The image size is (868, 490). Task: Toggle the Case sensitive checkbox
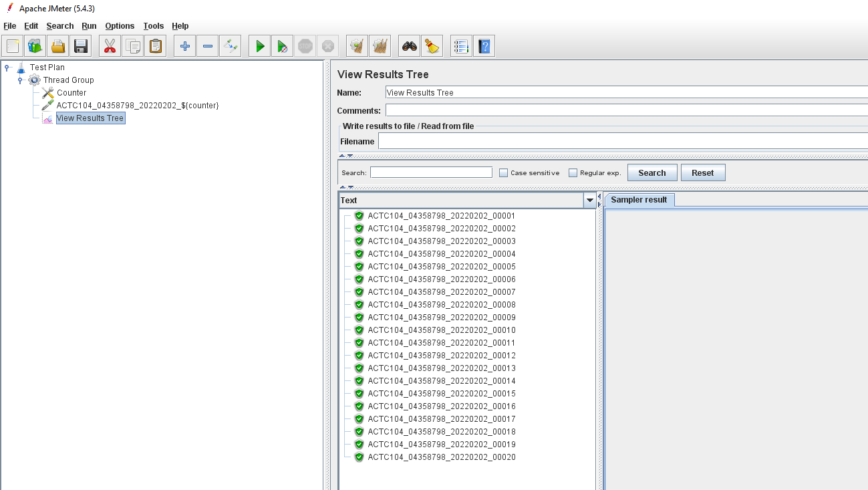pos(504,172)
